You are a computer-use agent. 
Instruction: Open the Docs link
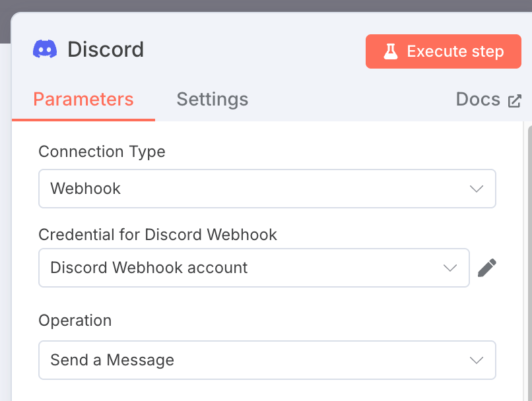click(x=478, y=100)
